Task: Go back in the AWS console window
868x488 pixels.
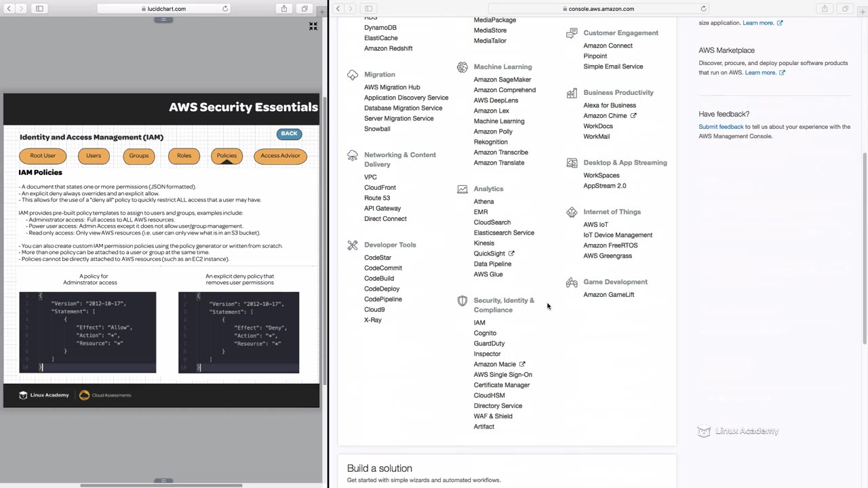Action: tap(338, 9)
